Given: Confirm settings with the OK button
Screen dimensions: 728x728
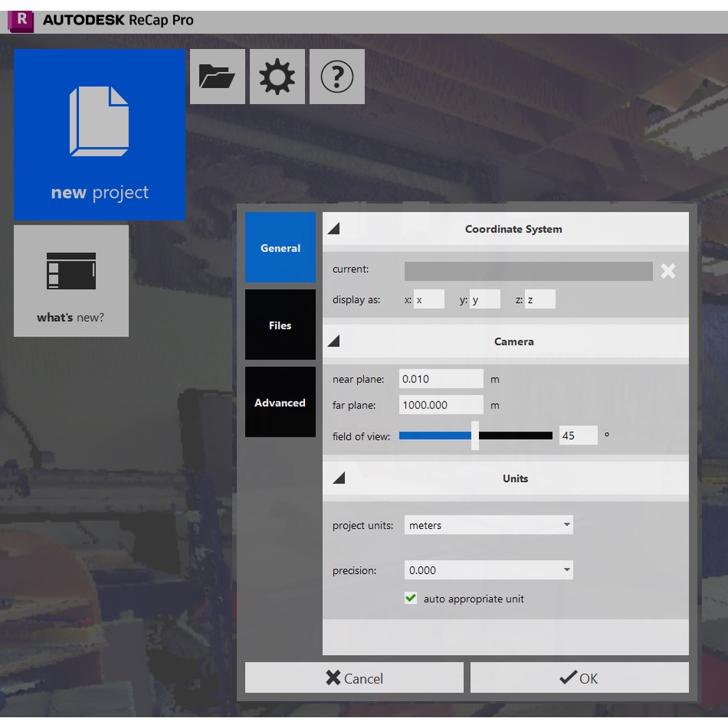Looking at the screenshot, I should [579, 678].
